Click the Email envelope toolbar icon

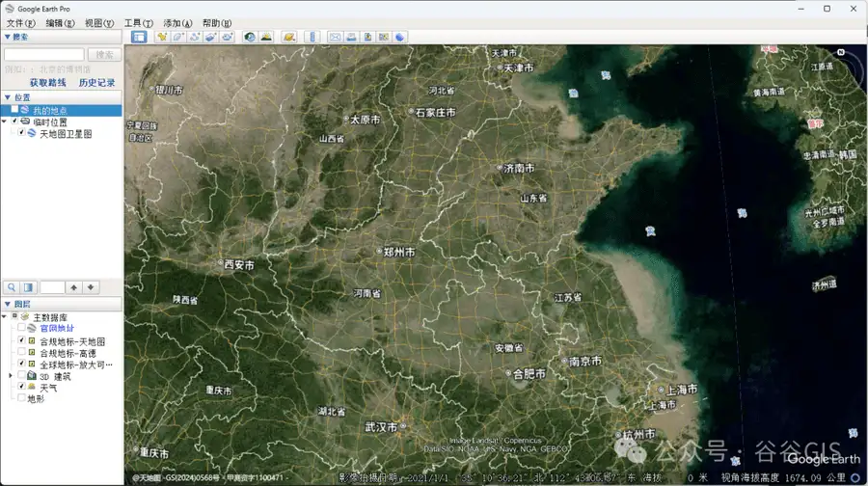(x=335, y=37)
